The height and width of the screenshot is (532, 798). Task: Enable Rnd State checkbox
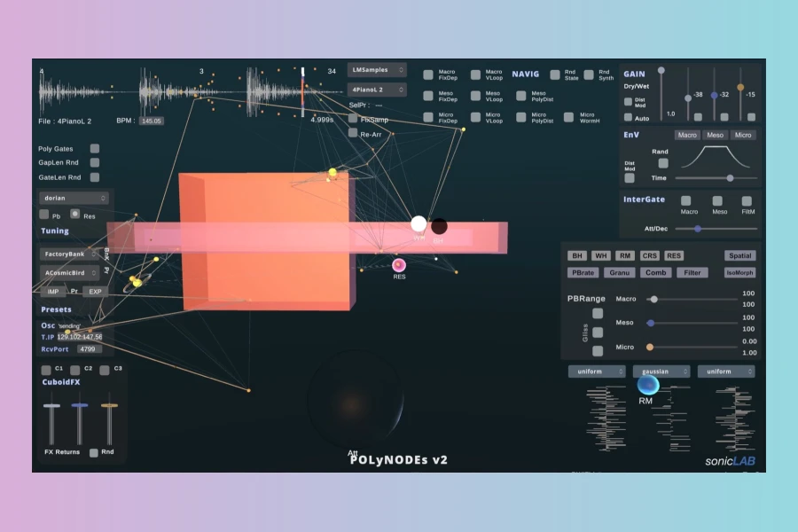pyautogui.click(x=555, y=74)
